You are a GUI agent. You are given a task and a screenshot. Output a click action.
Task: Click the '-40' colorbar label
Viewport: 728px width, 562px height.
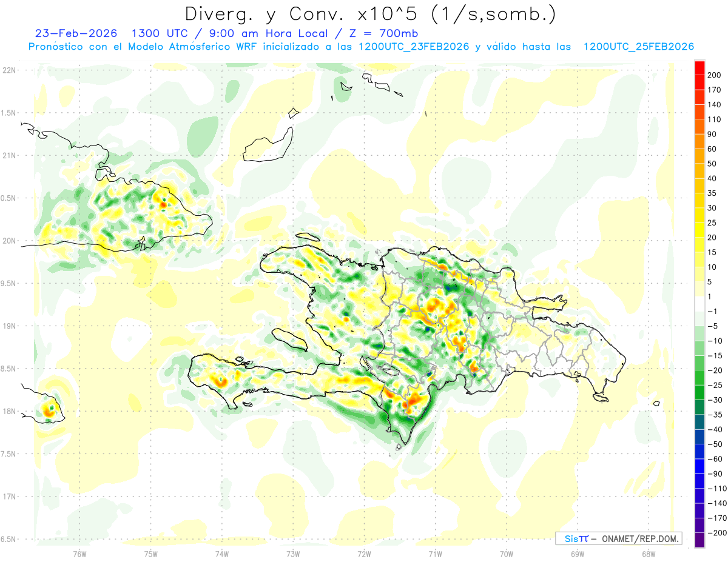[716, 430]
